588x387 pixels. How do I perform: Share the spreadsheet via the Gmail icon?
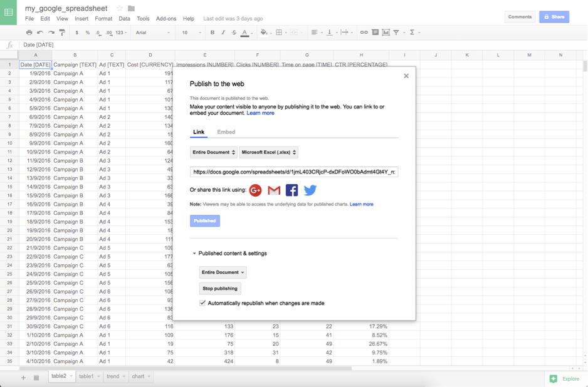tap(274, 190)
